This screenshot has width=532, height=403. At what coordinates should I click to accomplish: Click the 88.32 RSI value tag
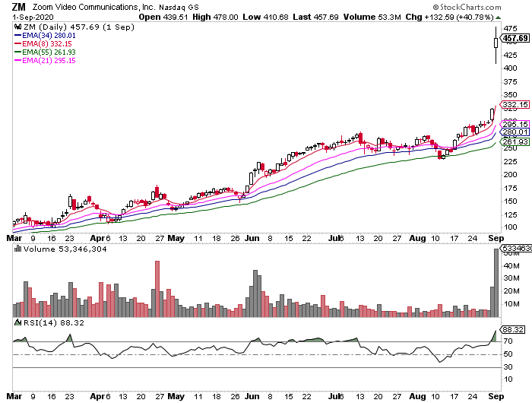513,330
